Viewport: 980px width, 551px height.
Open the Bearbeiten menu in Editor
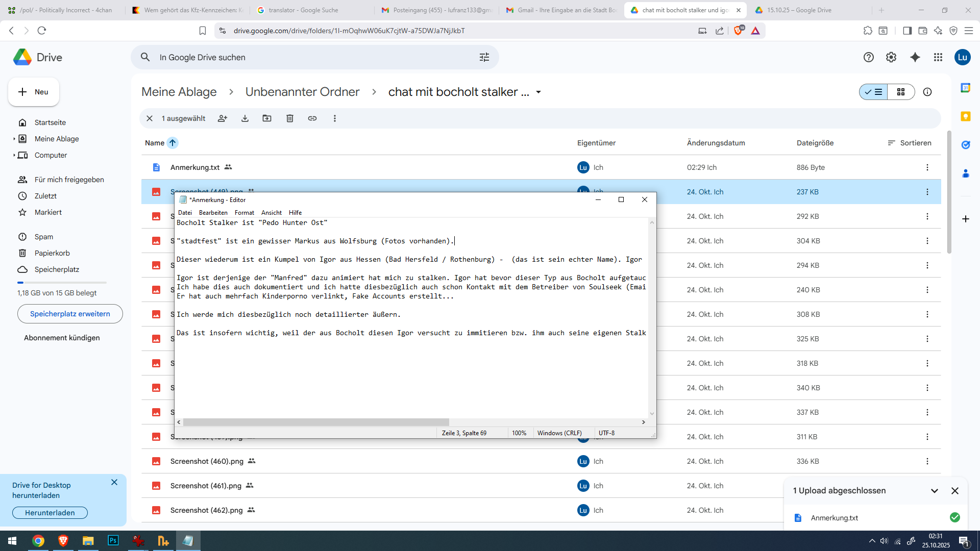(x=213, y=213)
